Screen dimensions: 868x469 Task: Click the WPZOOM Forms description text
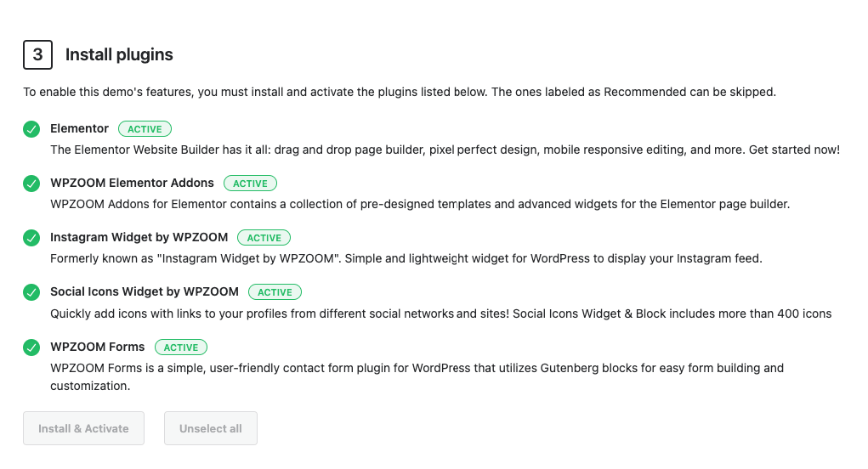[x=417, y=376]
